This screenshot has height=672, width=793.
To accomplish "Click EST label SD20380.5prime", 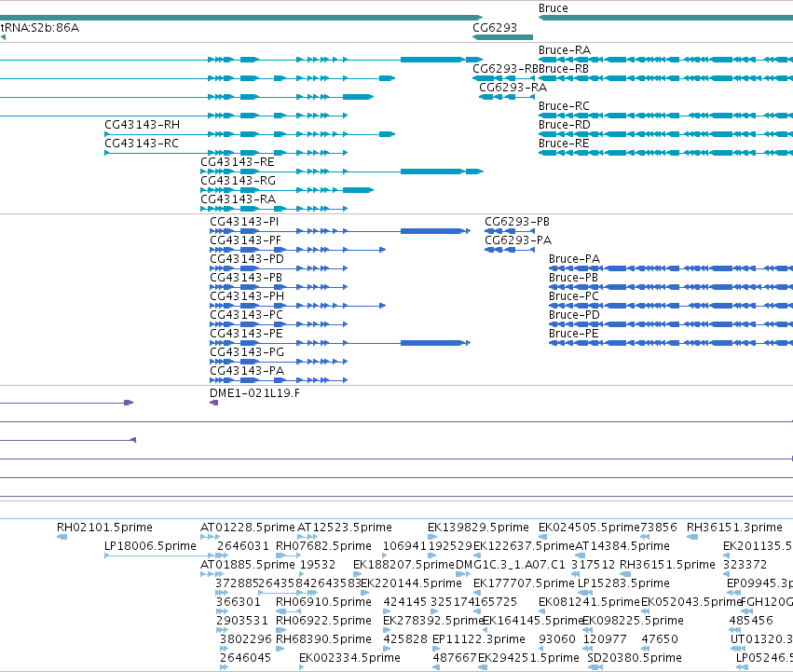I will click(635, 658).
